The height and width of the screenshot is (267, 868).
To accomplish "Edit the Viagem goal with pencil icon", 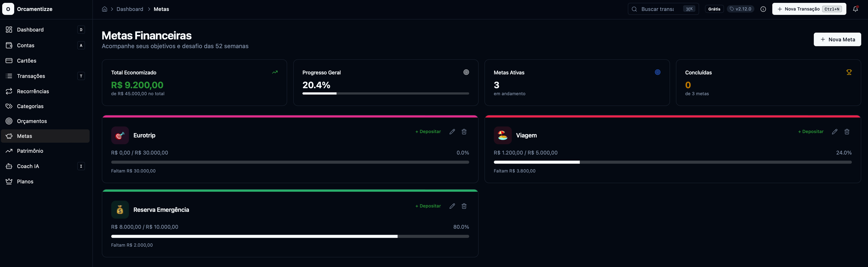I will click(835, 132).
